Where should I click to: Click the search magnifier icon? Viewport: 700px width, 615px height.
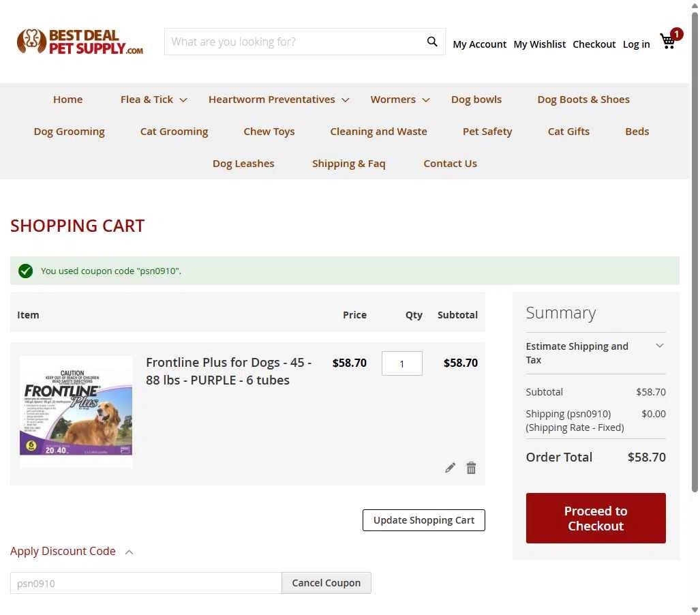[x=431, y=42]
